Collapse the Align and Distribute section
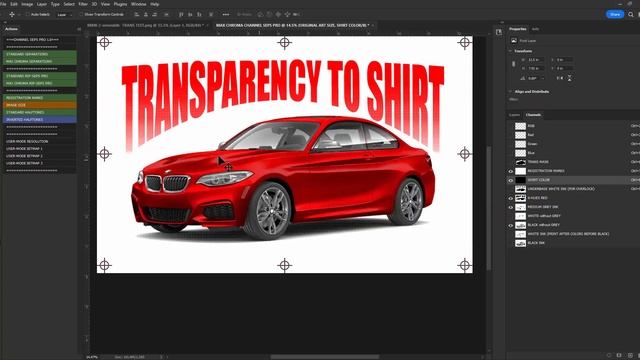The image size is (640, 360). (x=510, y=92)
